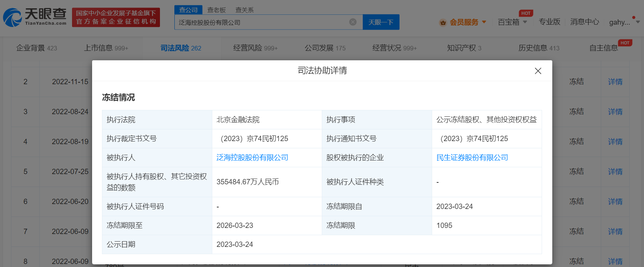The width and height of the screenshot is (644, 267).
Task: Select the 司法风险 262 tab
Action: [x=181, y=48]
